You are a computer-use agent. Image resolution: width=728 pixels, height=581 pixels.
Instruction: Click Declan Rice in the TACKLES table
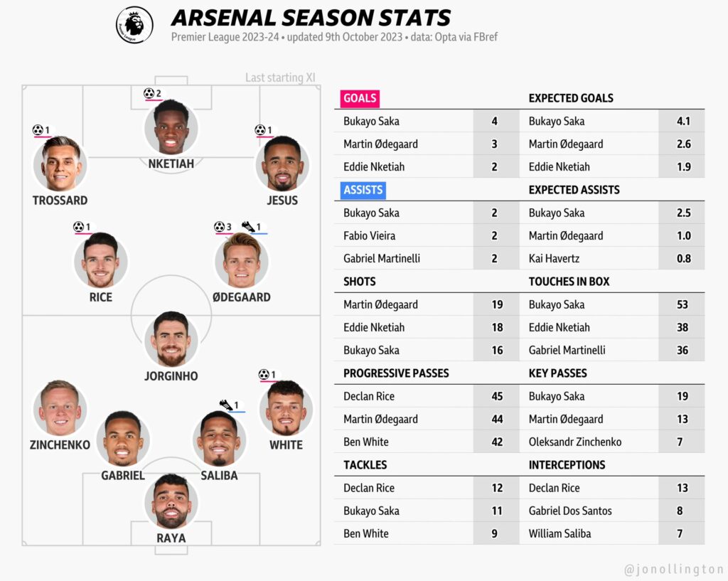[368, 488]
